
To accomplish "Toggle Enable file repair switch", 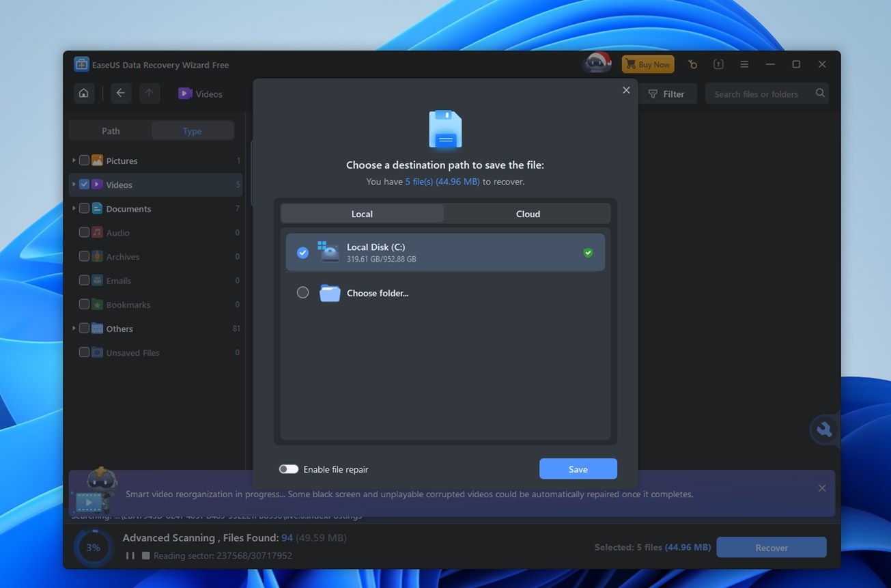I will coord(289,469).
